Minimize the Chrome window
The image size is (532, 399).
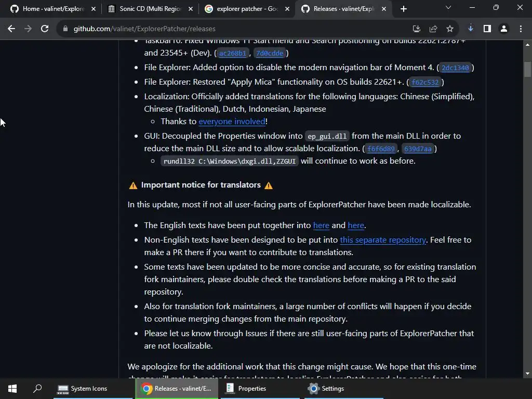(x=472, y=7)
